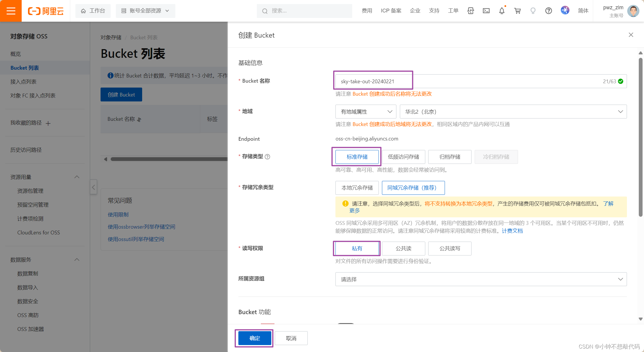Screen dimensions: 644x352
Task: Open the 支持 menu
Action: pos(434,11)
